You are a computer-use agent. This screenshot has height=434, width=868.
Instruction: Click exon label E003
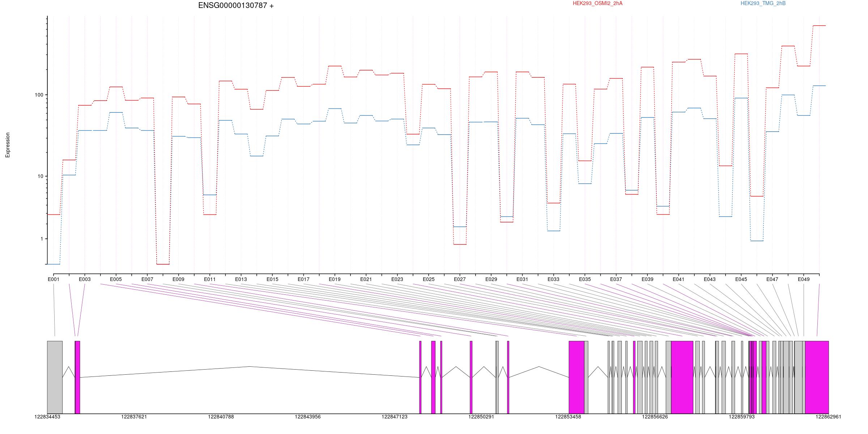pyautogui.click(x=85, y=280)
